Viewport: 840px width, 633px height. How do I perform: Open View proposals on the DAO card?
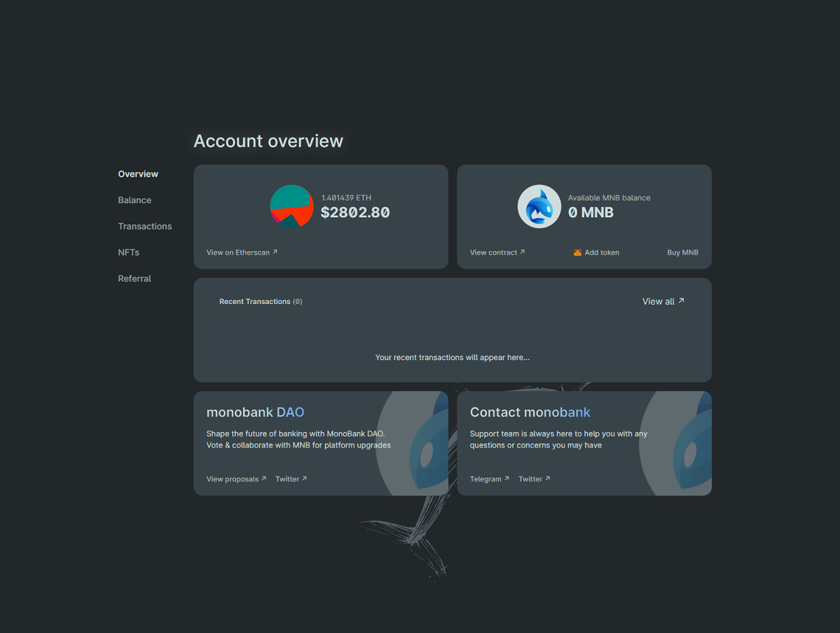(232, 479)
